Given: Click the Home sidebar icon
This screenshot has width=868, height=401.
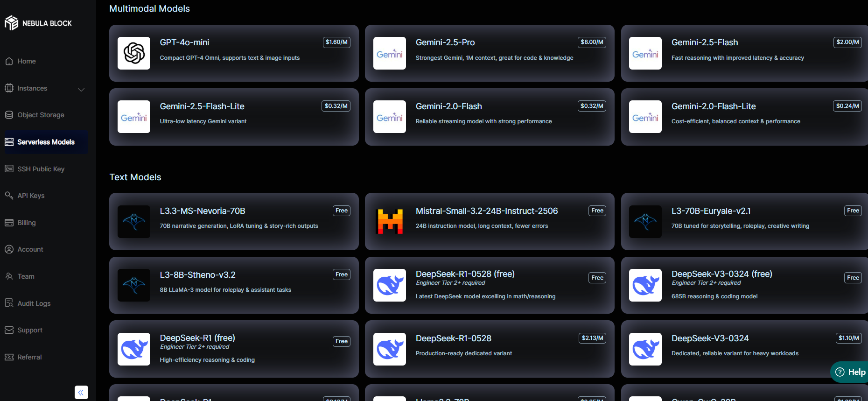Looking at the screenshot, I should [x=9, y=61].
